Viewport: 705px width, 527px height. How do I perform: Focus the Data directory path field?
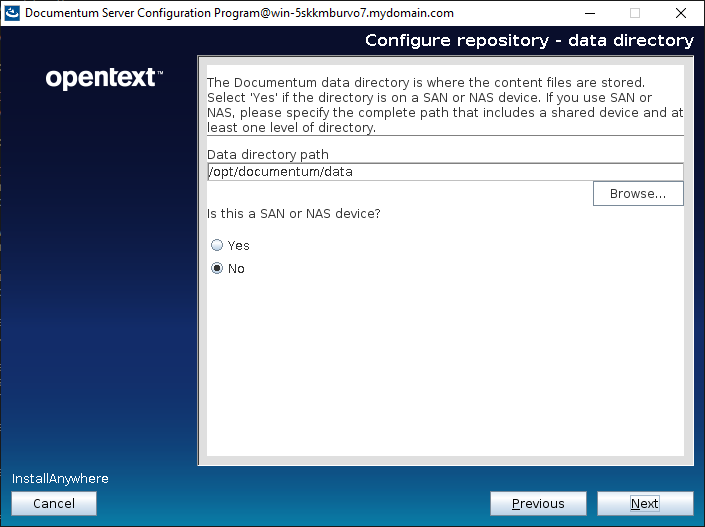(444, 172)
